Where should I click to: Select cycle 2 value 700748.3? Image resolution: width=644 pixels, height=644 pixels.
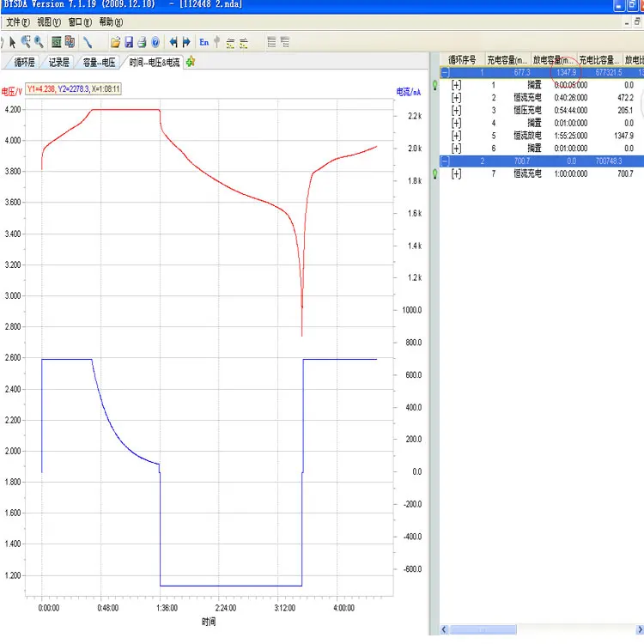pos(608,161)
